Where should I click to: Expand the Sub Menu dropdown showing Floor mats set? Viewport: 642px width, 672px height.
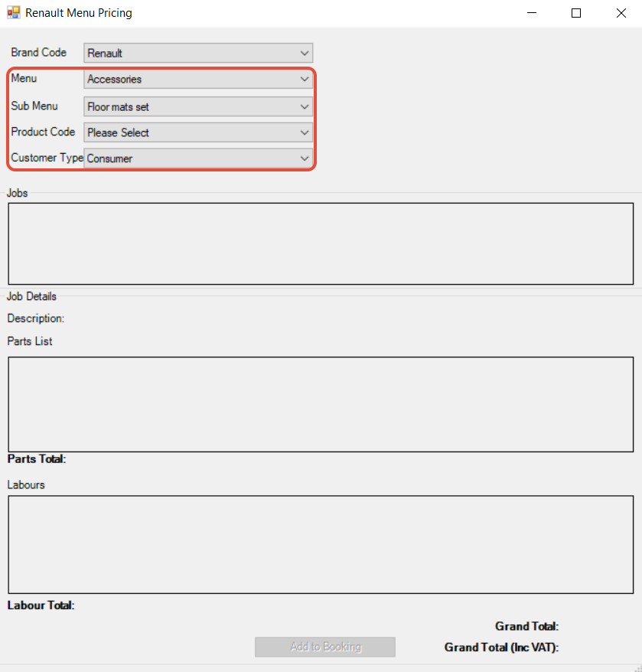[198, 106]
